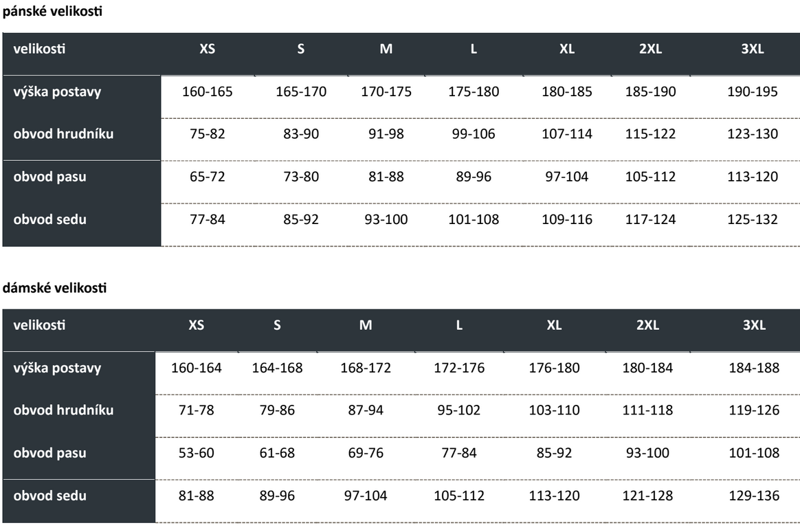Click the 113-120 cell in men's waist row

753,177
